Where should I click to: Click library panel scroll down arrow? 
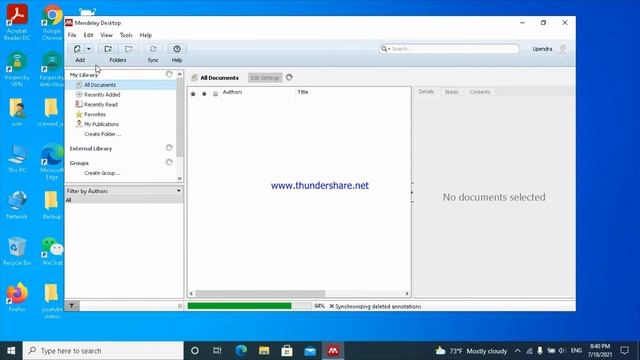pos(180,179)
